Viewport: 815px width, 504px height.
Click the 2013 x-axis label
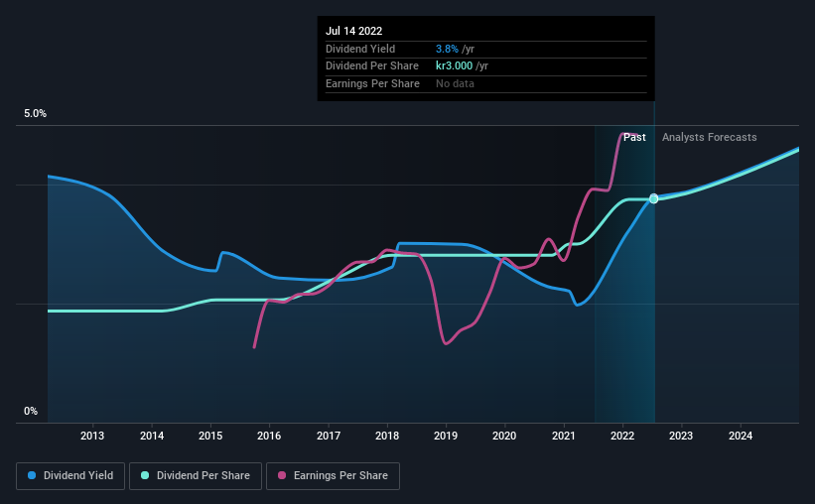pos(92,436)
